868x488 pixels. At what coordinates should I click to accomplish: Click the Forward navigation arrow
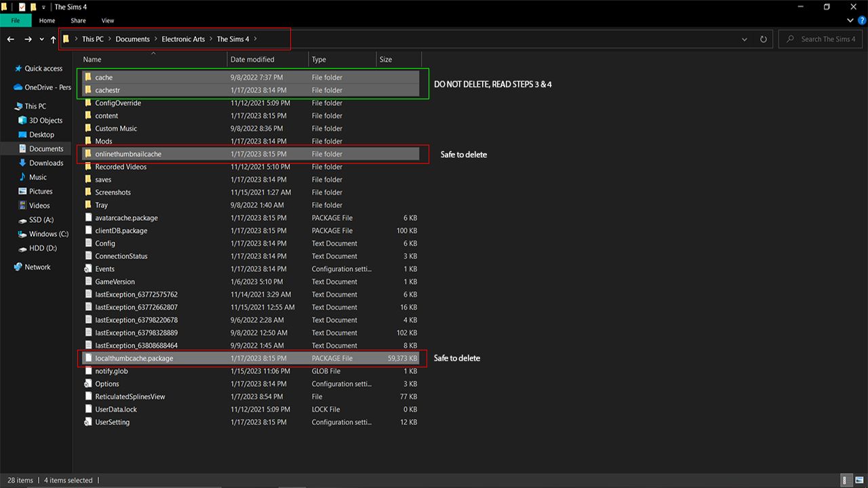tap(28, 39)
